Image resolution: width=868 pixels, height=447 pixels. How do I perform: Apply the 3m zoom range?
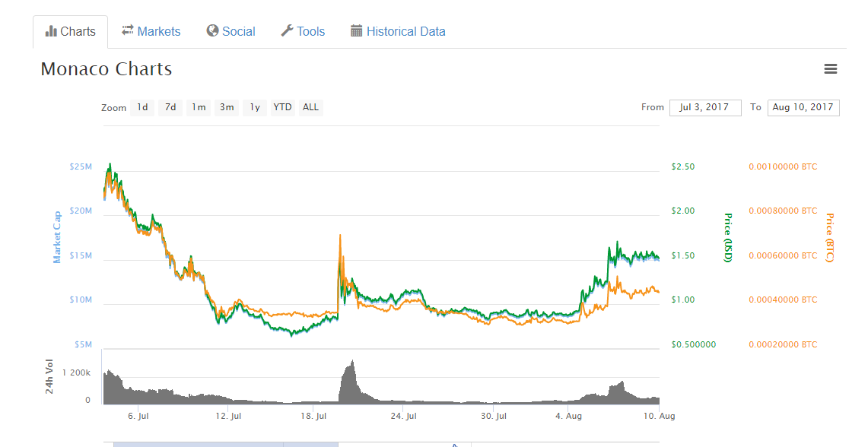pyautogui.click(x=226, y=107)
